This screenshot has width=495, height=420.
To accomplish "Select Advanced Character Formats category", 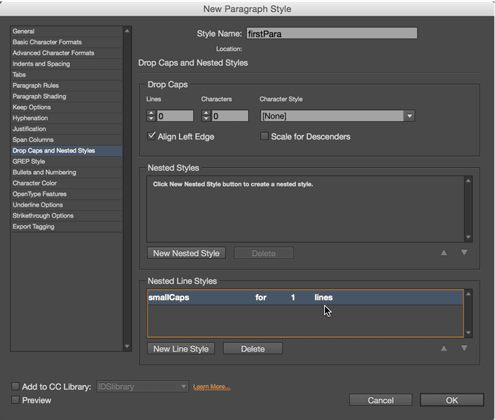I will click(67, 53).
